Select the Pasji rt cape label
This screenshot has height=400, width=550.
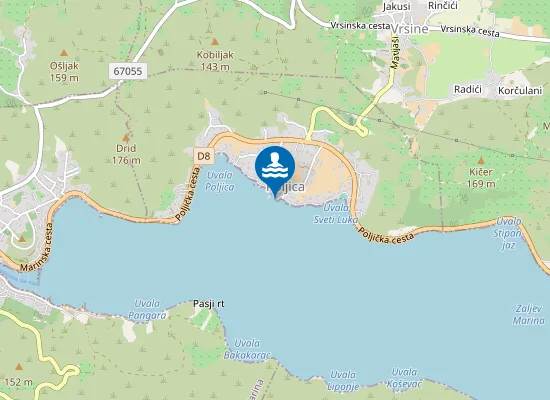click(x=209, y=304)
